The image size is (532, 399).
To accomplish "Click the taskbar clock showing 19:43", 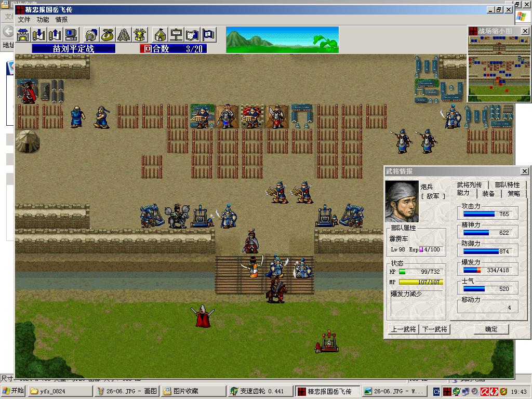I will click(x=518, y=392).
